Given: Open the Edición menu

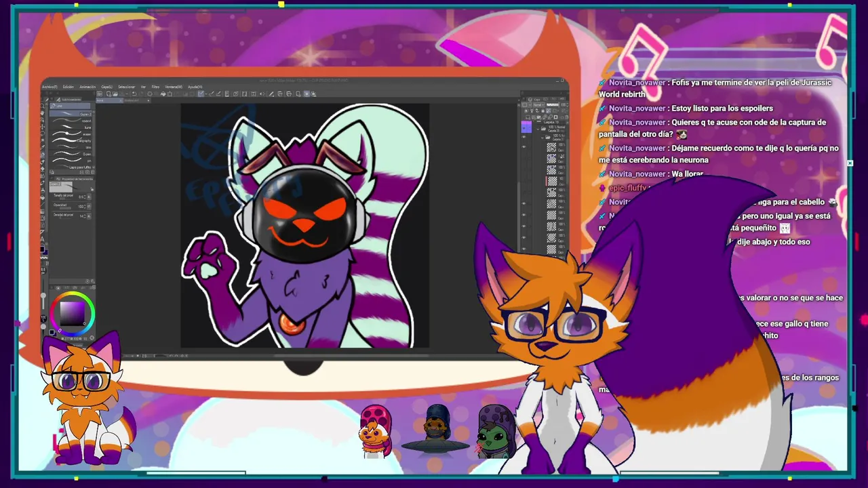Looking at the screenshot, I should click(x=68, y=87).
